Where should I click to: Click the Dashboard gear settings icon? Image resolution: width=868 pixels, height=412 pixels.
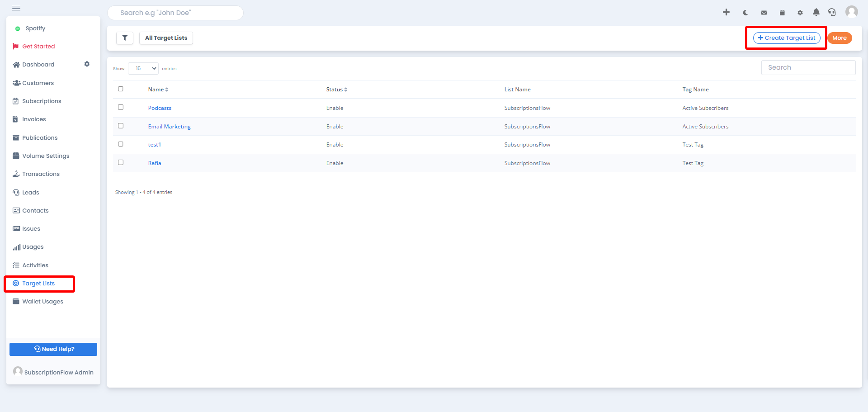87,64
